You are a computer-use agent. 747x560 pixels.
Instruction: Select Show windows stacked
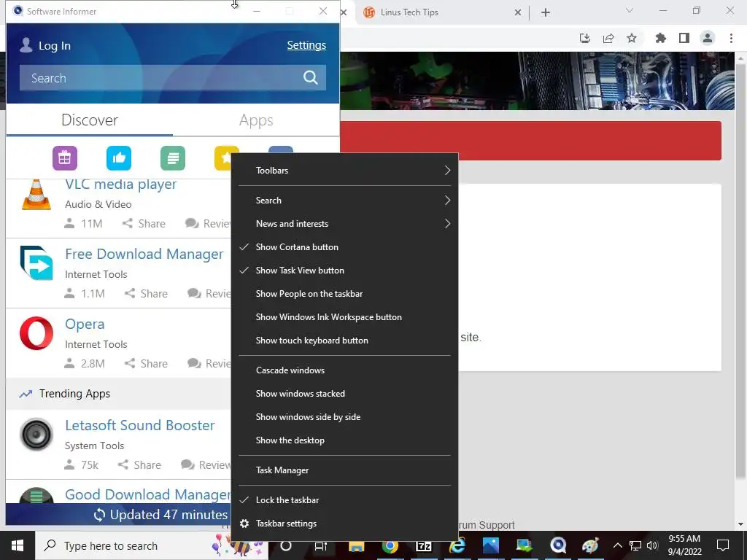coord(344,393)
